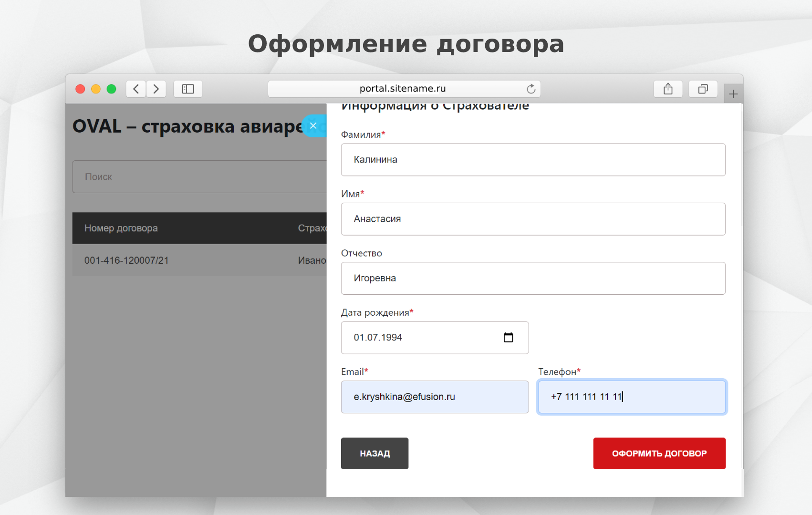Click the browser forward arrow
Image resolution: width=812 pixels, height=515 pixels.
coord(156,89)
